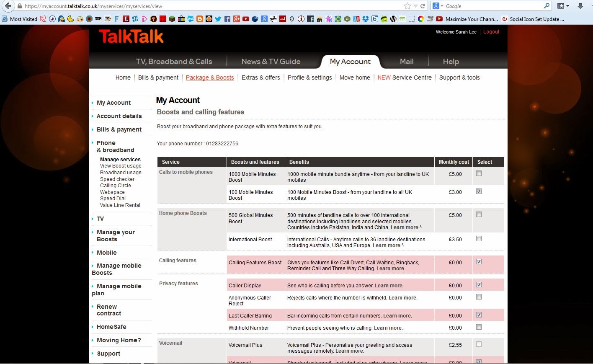Go to NEW Service Centre
Image resolution: width=593 pixels, height=364 pixels.
point(405,77)
